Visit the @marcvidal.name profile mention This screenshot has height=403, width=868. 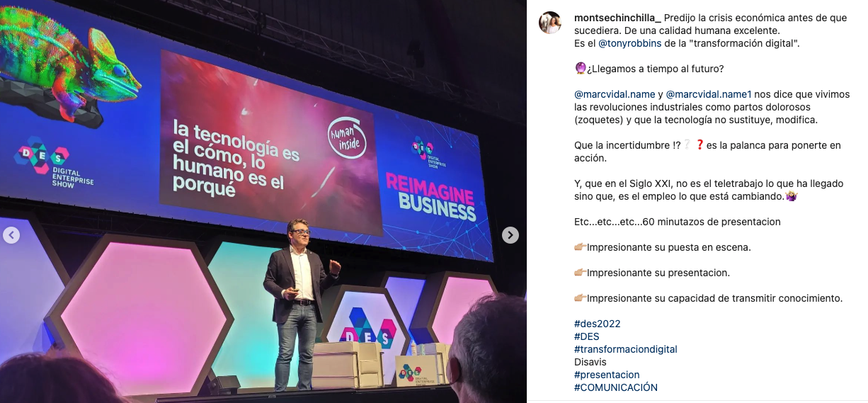pyautogui.click(x=615, y=94)
